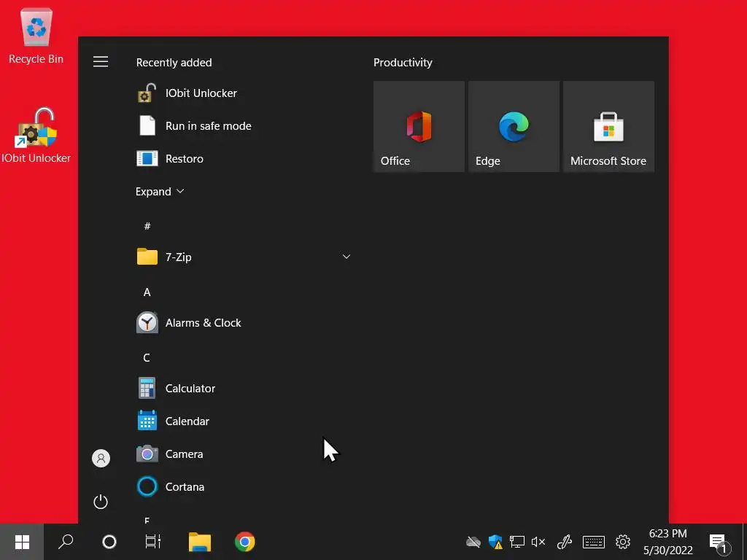Open the Settings gear in the tray
This screenshot has height=560, width=747.
click(623, 542)
